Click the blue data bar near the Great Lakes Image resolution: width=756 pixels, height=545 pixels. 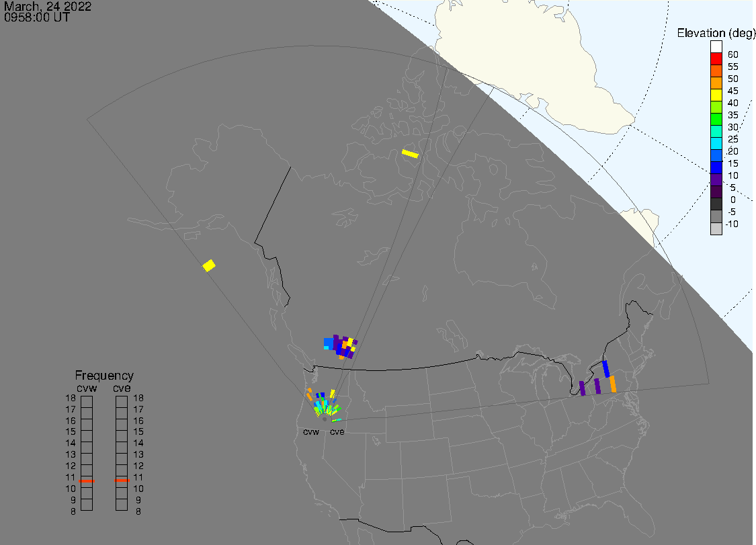point(606,369)
